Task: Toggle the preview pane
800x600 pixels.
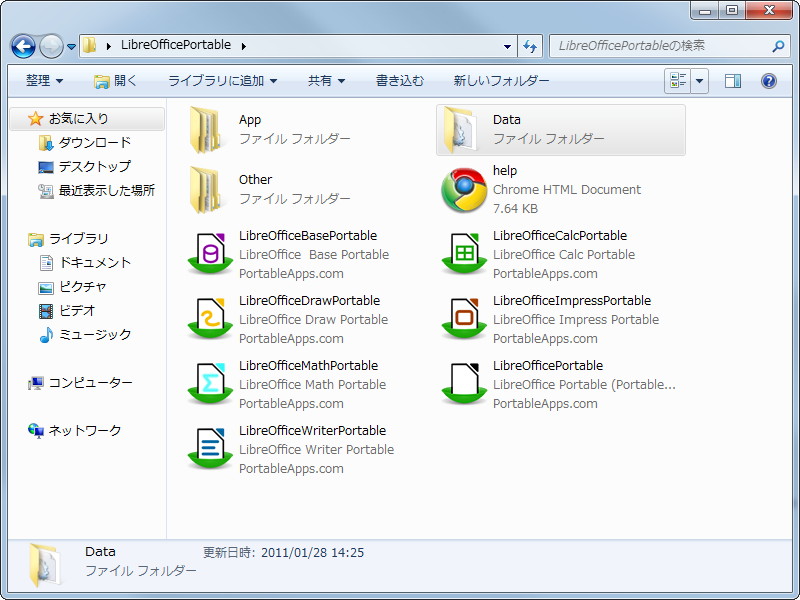Action: coord(735,80)
